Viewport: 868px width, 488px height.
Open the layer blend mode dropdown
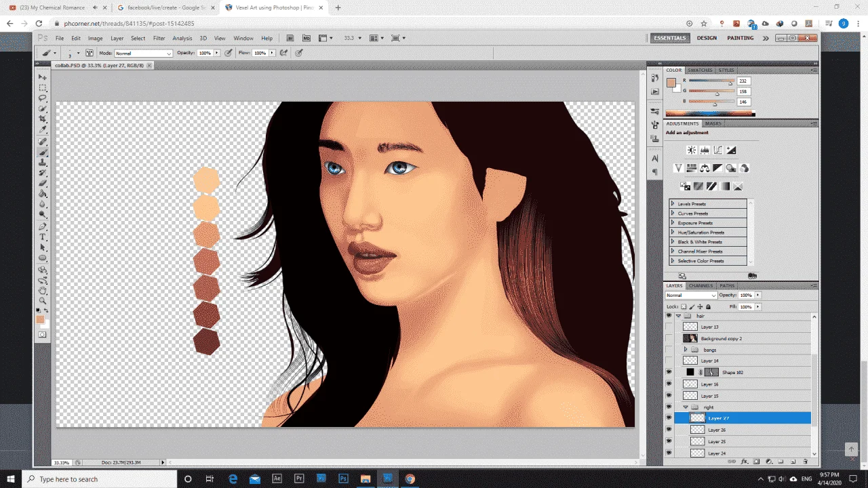(691, 296)
